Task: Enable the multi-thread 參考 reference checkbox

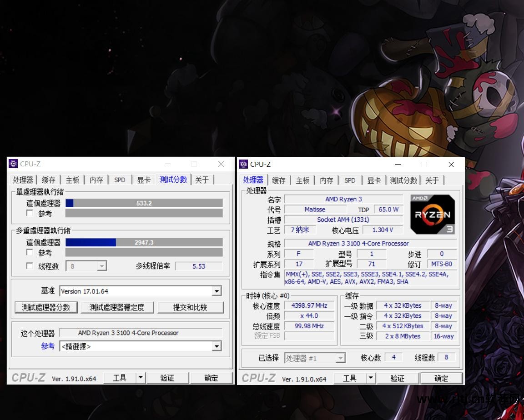Action: [30, 252]
